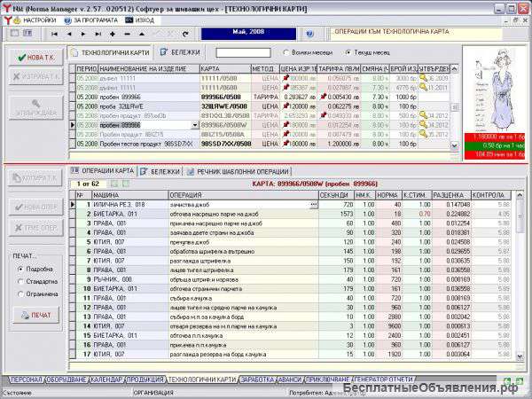This screenshot has width=532, height=399.
Task: Click the edit record triangle icon
Action: (142, 34)
